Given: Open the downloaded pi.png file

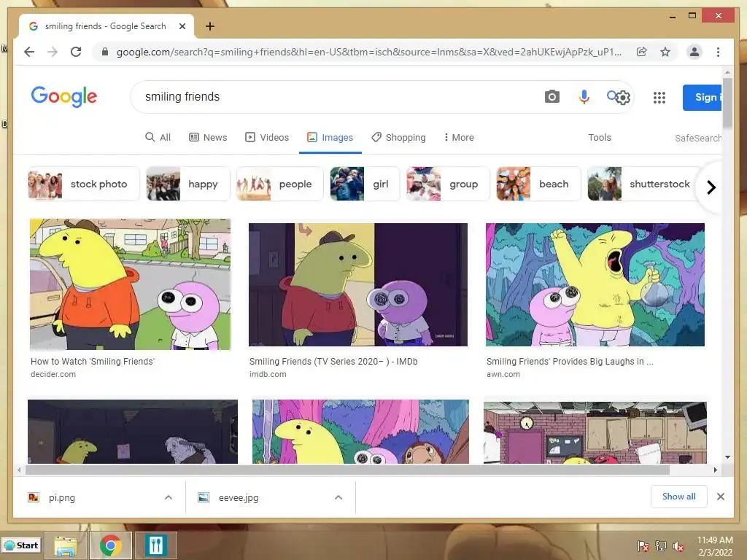Looking at the screenshot, I should 62,497.
